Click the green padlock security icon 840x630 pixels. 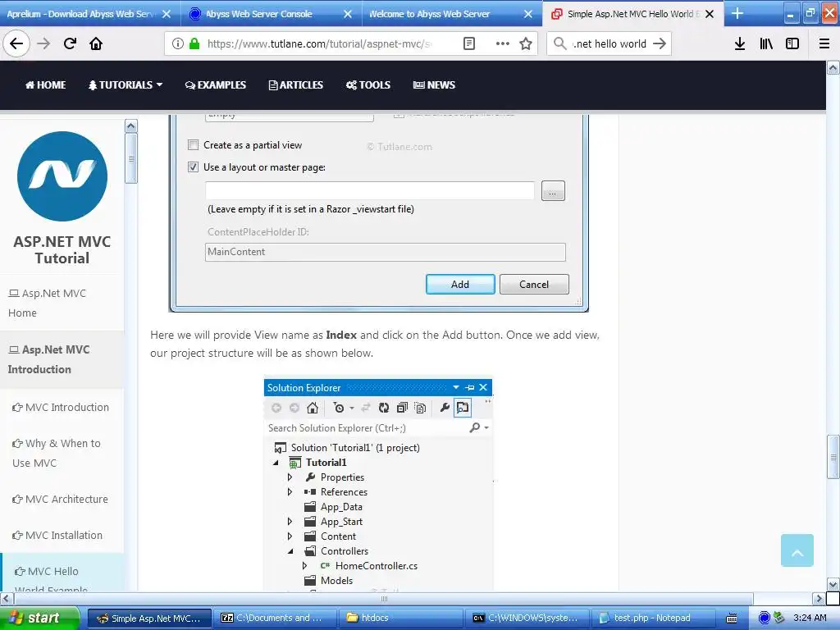(x=194, y=44)
